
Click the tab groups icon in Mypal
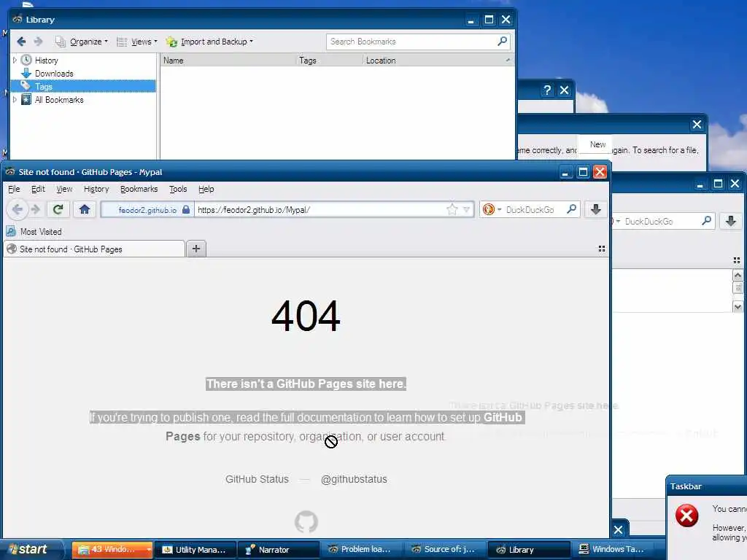602,249
